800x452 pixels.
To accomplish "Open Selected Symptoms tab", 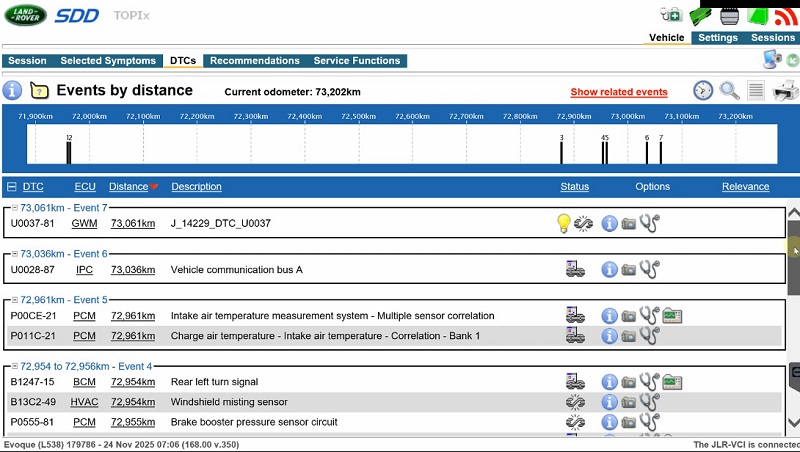I will [x=108, y=61].
